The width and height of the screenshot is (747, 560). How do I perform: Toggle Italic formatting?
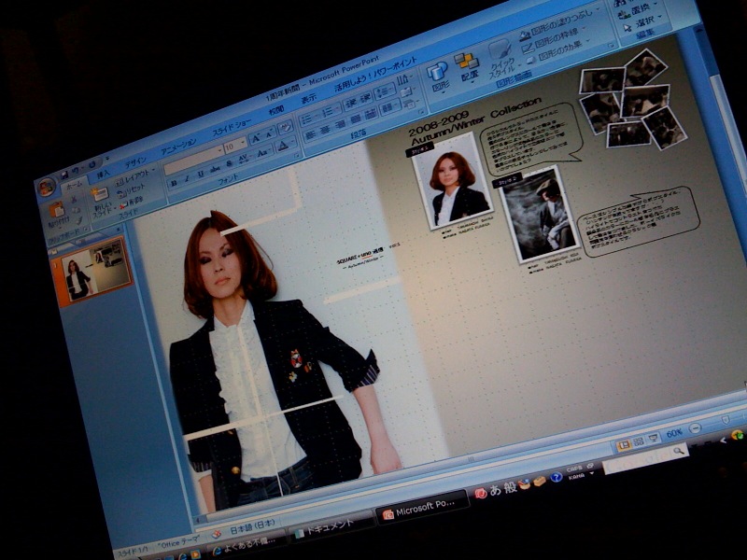(x=187, y=178)
